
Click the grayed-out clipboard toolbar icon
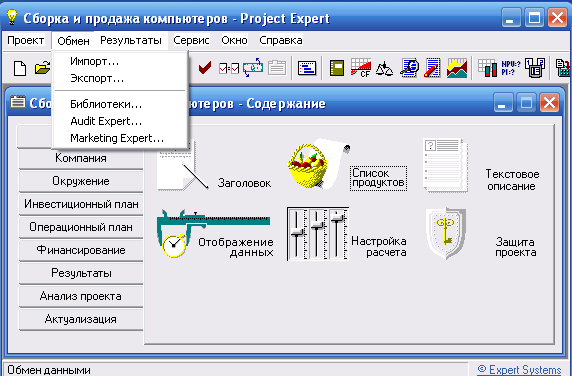tap(277, 68)
